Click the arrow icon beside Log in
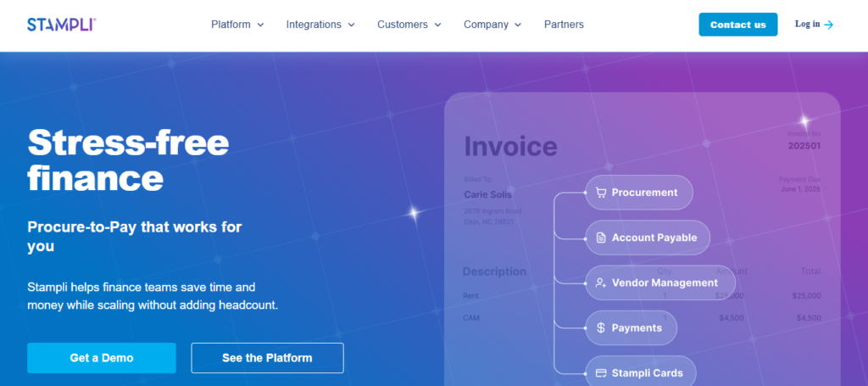The image size is (868, 386). pos(829,25)
